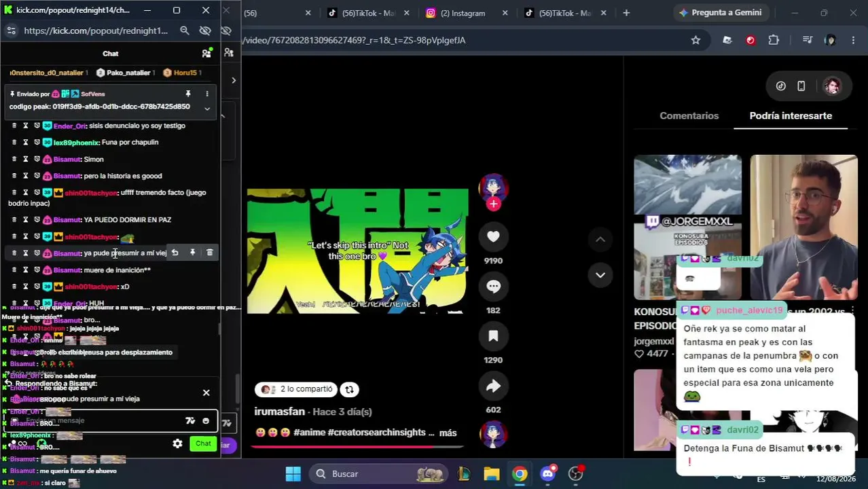Image resolution: width=868 pixels, height=489 pixels.
Task: Open Chrome media controls icon
Action: 807,40
